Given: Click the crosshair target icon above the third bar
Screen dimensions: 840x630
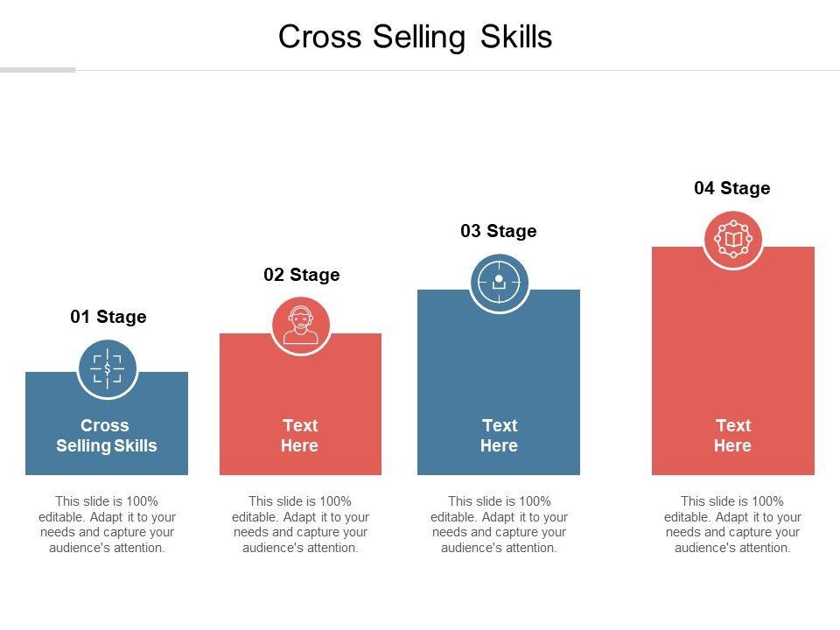Looking at the screenshot, I should pos(499,282).
